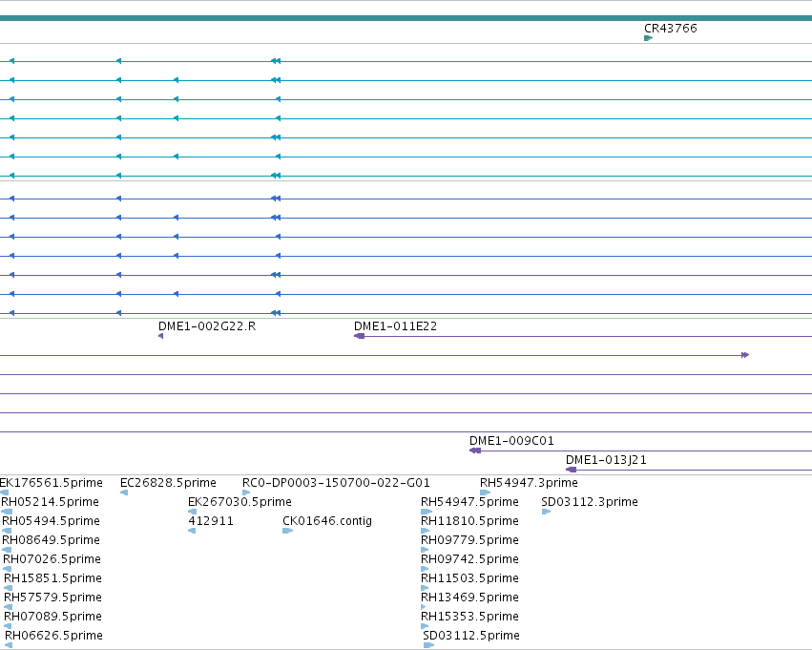Image resolution: width=812 pixels, height=650 pixels.
Task: Click the RH54947.3prime arrow glyph
Action: pyautogui.click(x=486, y=493)
